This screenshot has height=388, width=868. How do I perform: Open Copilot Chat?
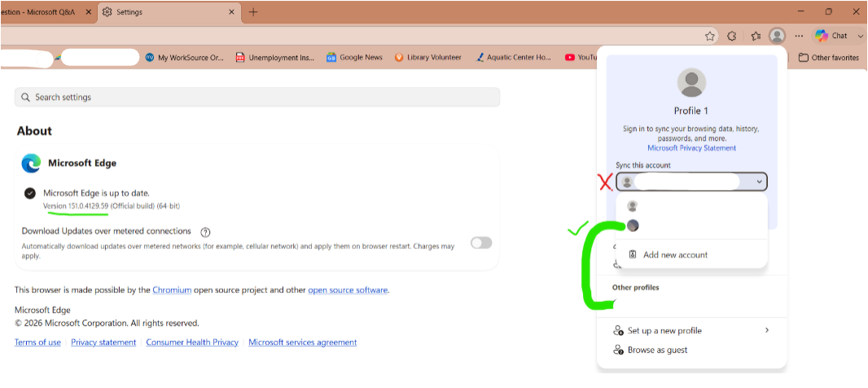click(x=831, y=36)
